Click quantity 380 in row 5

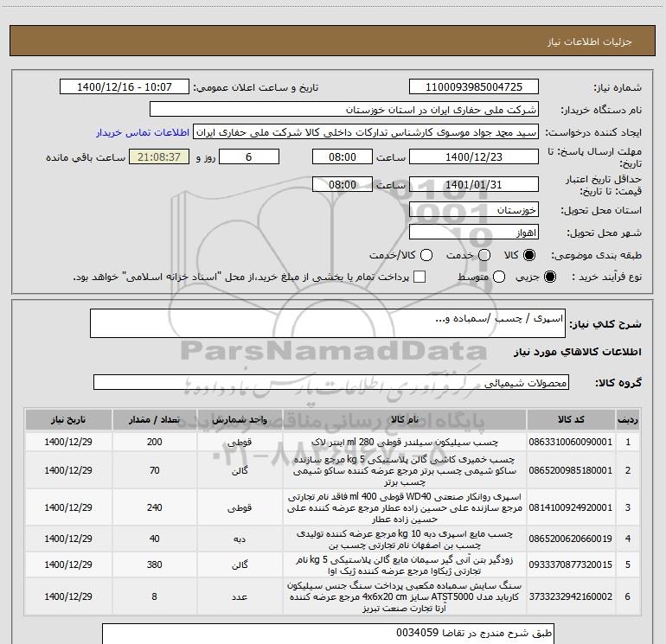pos(154,564)
